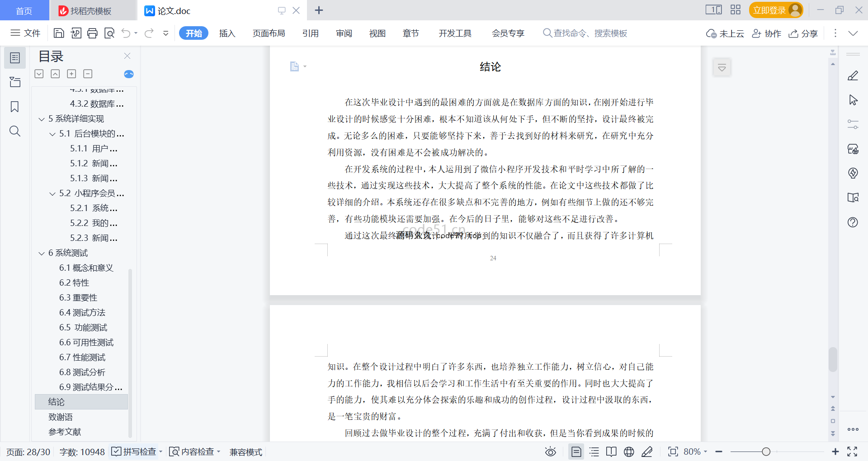Select the 参考文献 outline entry
868x461 pixels.
pos(65,432)
